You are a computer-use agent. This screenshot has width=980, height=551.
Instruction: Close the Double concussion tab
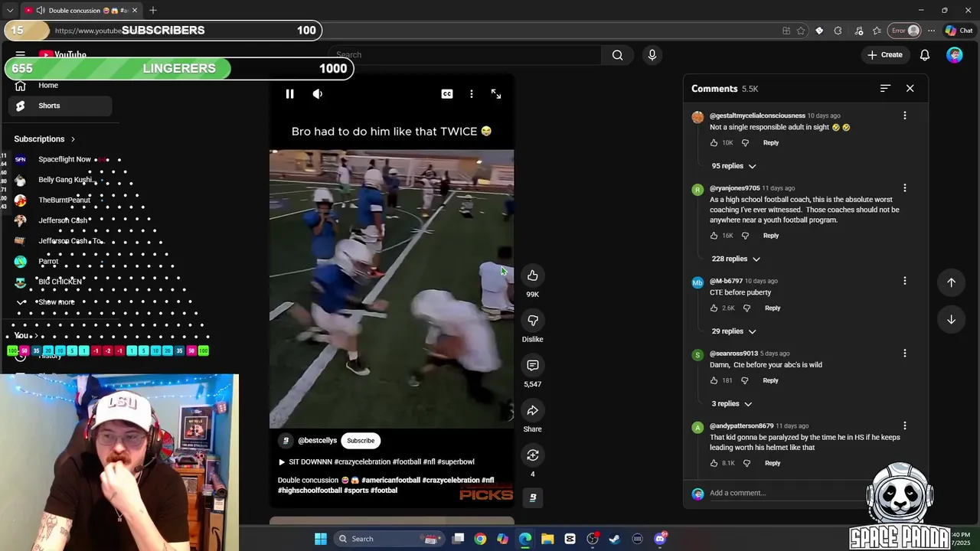(135, 11)
